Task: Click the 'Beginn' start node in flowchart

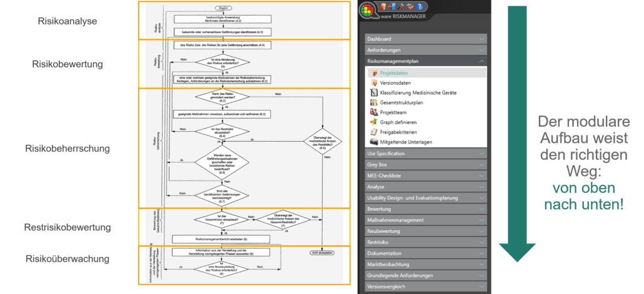Action: click(x=223, y=7)
